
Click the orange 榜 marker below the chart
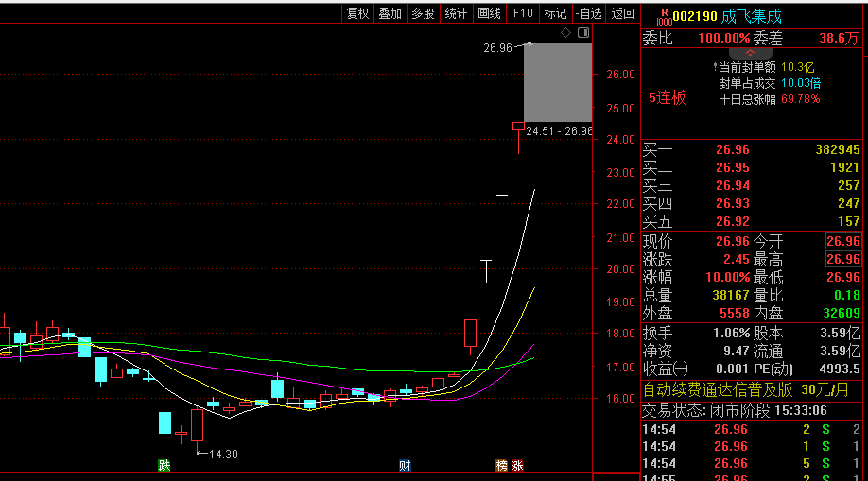[501, 466]
